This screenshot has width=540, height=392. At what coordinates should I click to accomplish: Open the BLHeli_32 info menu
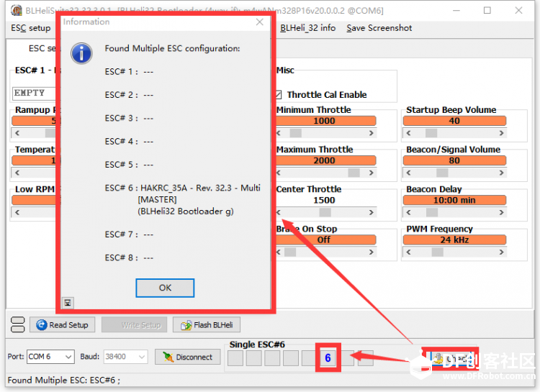tap(307, 28)
